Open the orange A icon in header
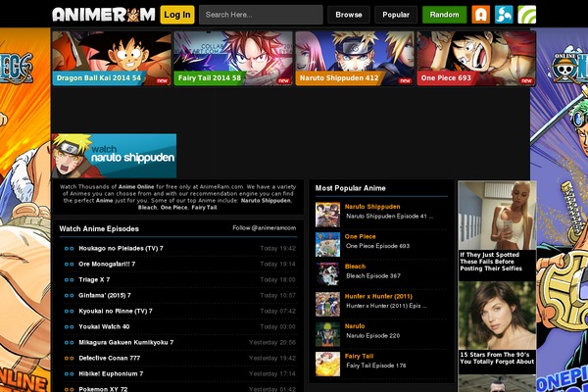Viewport: 588px width, 392px height. (481, 15)
